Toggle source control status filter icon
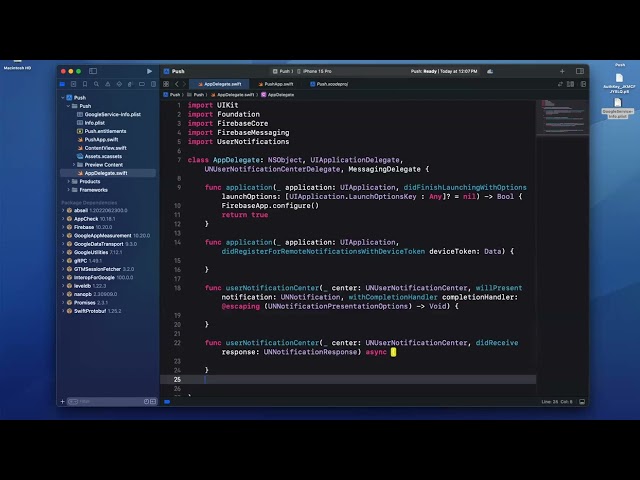This screenshot has width=640, height=480. click(153, 402)
